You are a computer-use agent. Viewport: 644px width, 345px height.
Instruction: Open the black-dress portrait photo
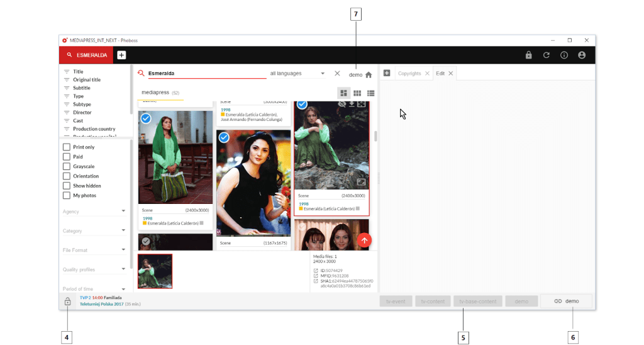(253, 183)
